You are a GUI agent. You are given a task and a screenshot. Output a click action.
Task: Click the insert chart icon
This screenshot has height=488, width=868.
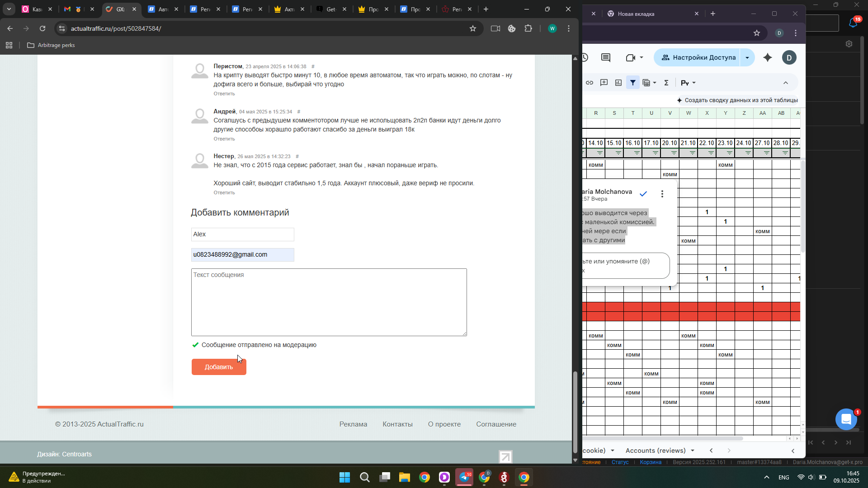(x=618, y=83)
